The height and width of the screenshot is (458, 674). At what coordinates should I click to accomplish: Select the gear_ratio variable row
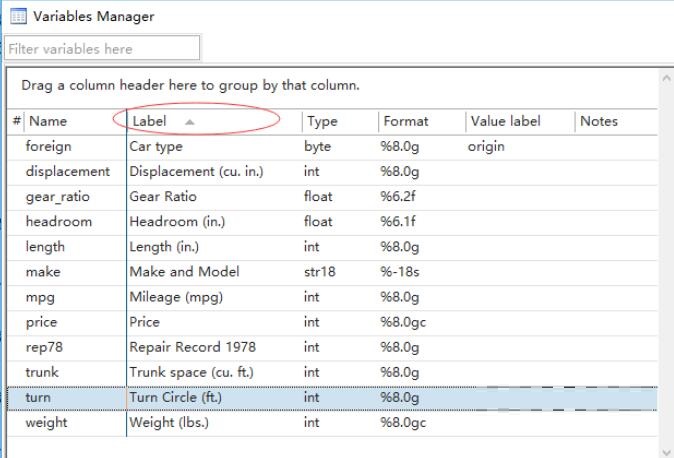55,196
